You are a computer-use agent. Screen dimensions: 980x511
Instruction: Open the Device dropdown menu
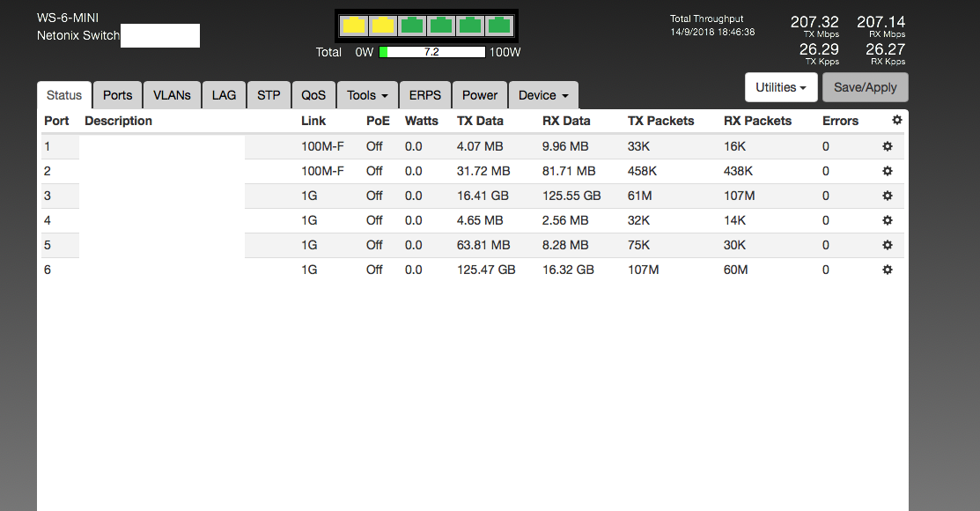pyautogui.click(x=542, y=95)
